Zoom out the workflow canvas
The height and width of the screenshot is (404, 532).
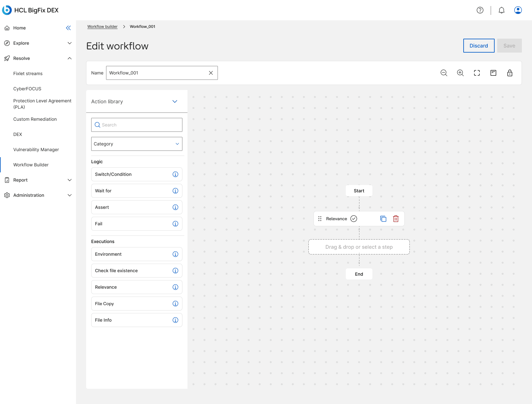click(x=444, y=73)
